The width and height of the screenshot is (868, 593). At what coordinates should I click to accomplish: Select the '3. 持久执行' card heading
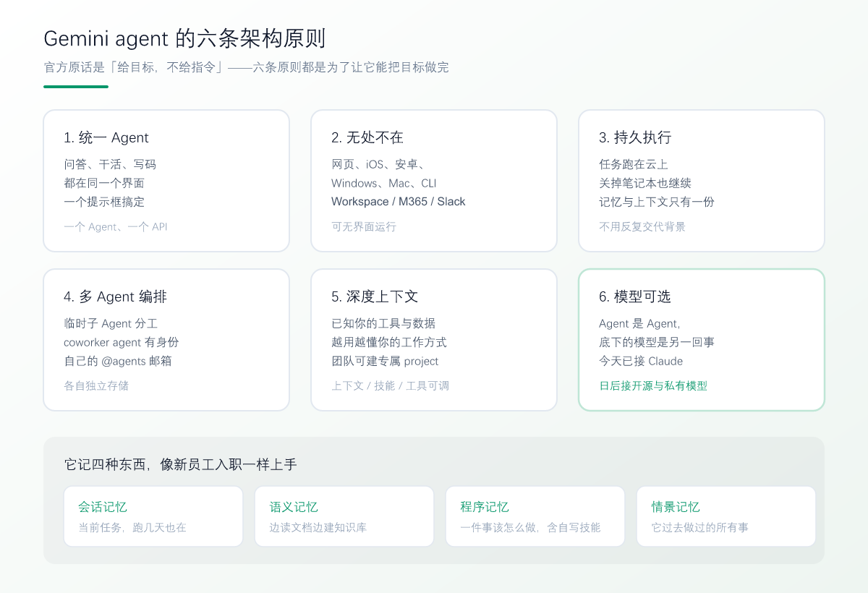pyautogui.click(x=635, y=137)
